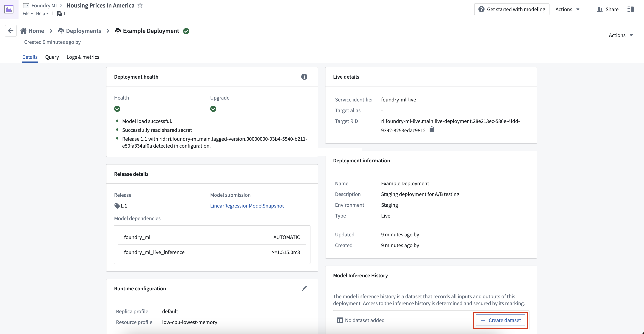
Task: Click the Successfully read shared secret message
Action: tap(157, 130)
